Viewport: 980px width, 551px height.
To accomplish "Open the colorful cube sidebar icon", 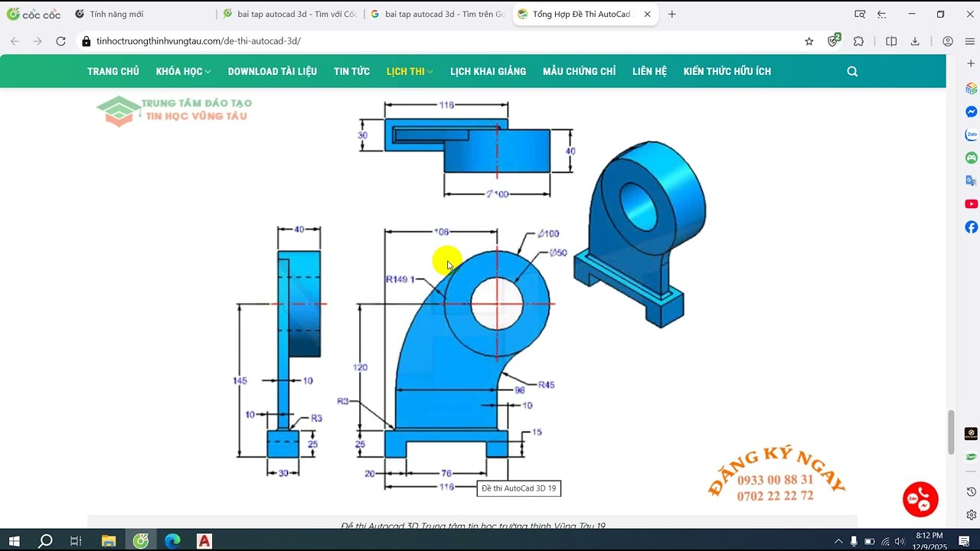I will (971, 88).
